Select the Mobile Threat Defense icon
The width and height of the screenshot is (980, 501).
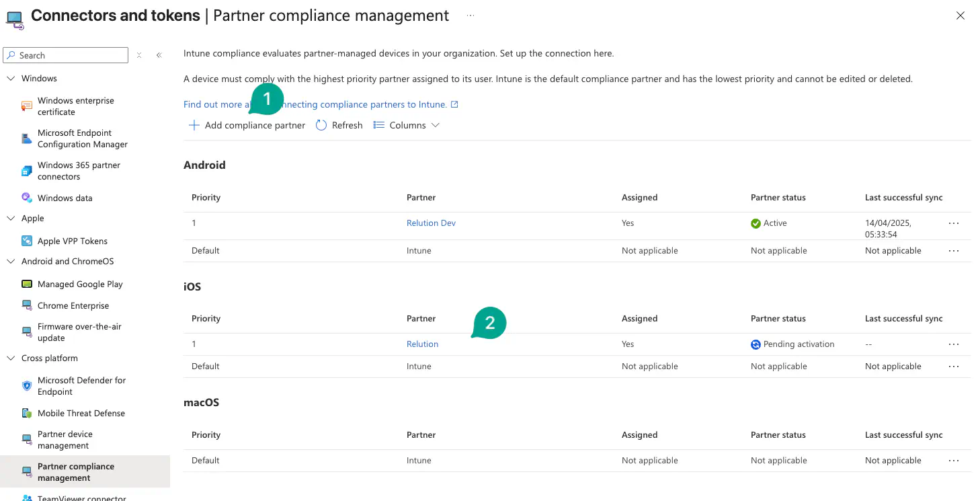click(x=26, y=413)
